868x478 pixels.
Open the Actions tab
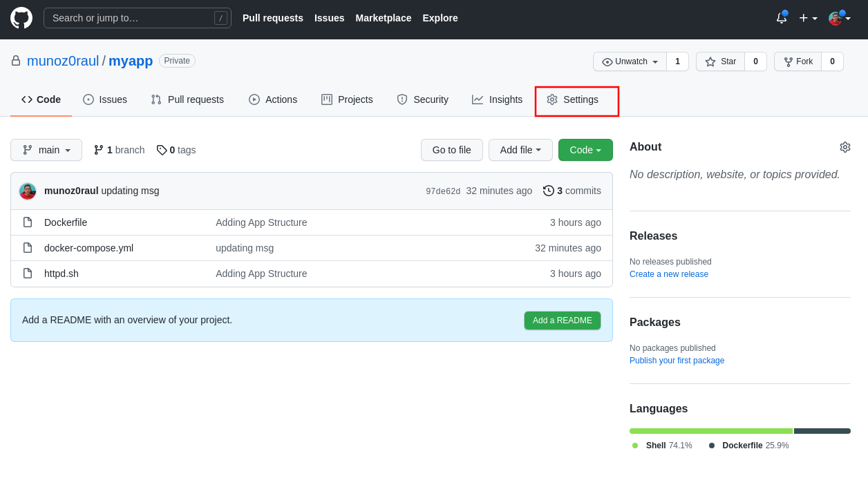pyautogui.click(x=273, y=99)
